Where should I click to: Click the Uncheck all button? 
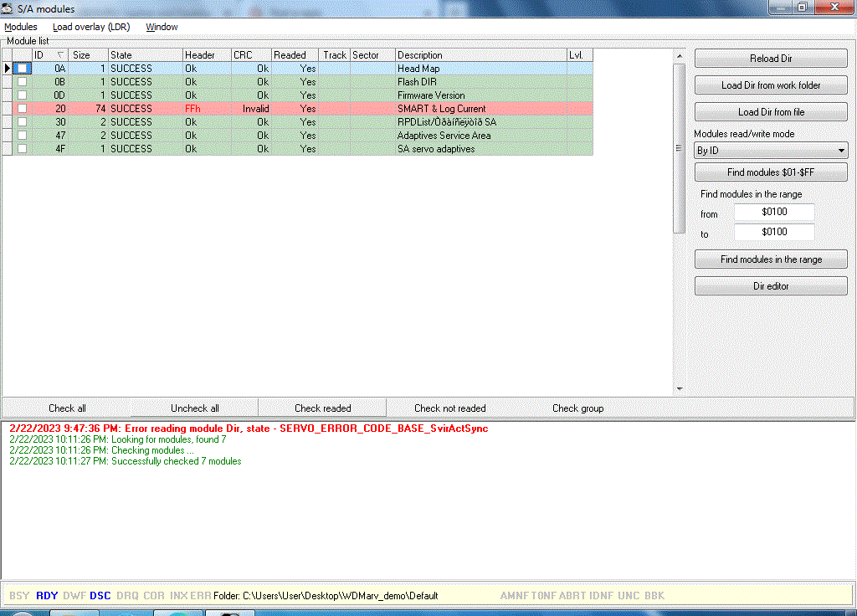pos(194,408)
